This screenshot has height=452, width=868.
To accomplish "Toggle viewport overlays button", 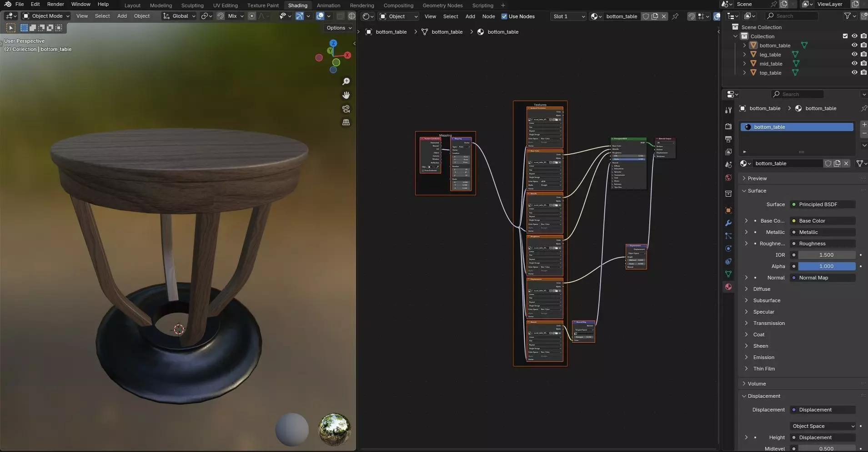I will (x=320, y=16).
